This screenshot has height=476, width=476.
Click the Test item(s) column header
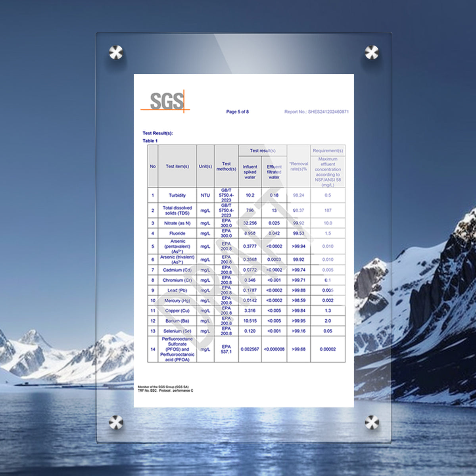tap(177, 167)
